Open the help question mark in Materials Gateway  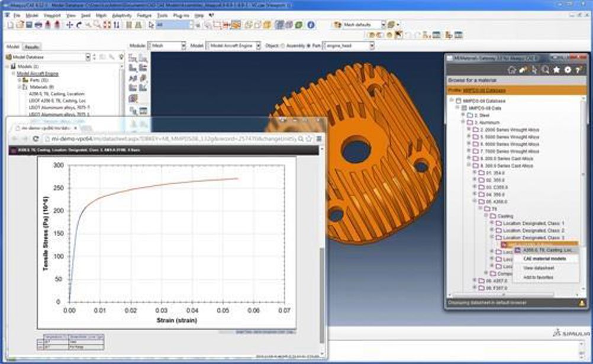click(x=578, y=70)
